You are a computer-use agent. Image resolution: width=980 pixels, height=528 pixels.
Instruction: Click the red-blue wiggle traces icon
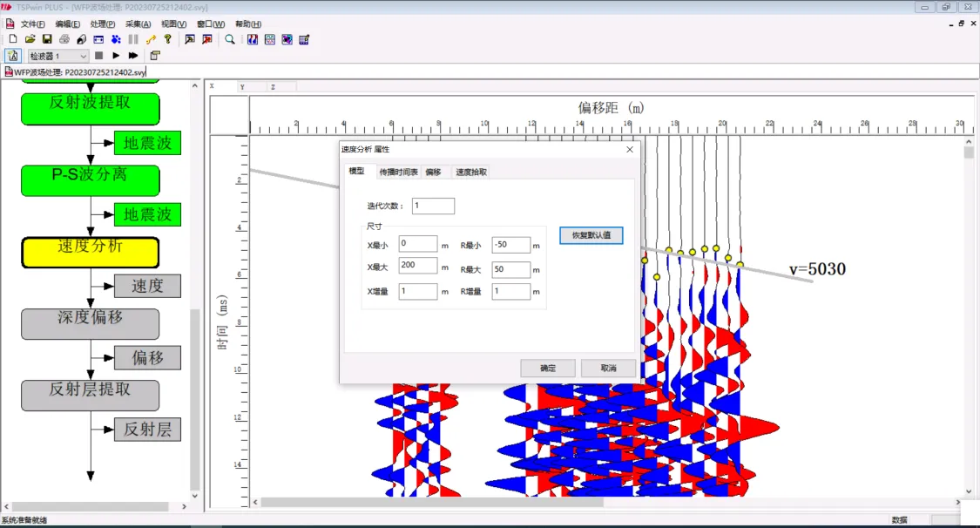coord(253,39)
